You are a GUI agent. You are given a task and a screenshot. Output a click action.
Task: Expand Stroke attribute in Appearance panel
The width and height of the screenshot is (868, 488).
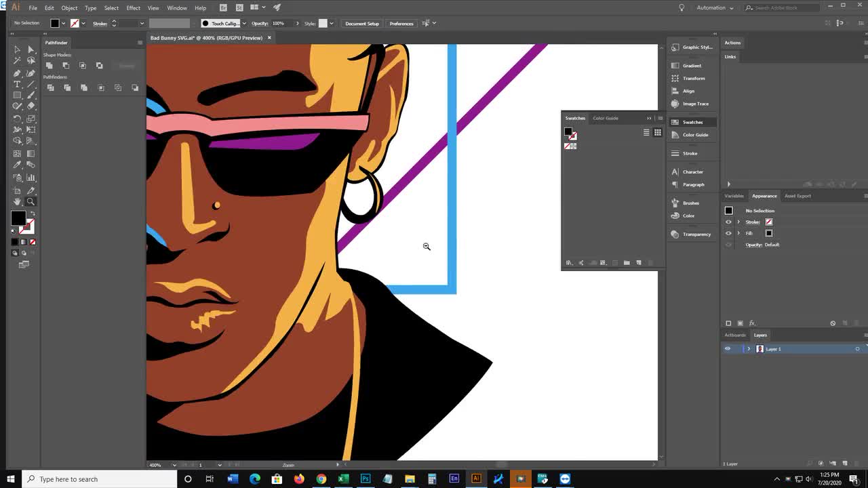pos(738,222)
